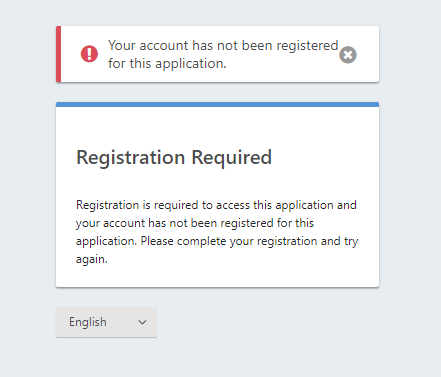The width and height of the screenshot is (441, 377).
Task: Expand the chevron arrow beside English
Action: [142, 322]
